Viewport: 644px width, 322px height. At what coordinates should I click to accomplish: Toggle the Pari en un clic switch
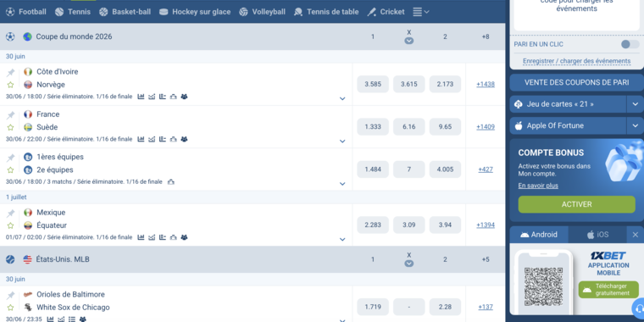tap(630, 44)
